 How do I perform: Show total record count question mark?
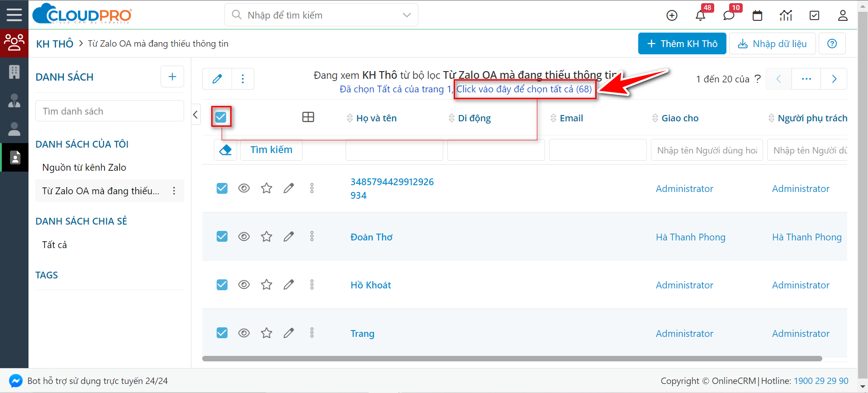758,79
